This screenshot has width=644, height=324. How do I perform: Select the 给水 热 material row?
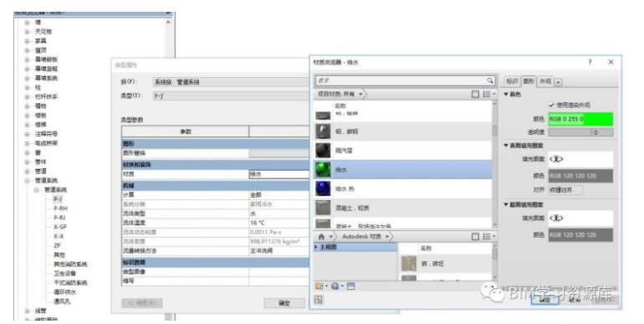click(x=402, y=188)
